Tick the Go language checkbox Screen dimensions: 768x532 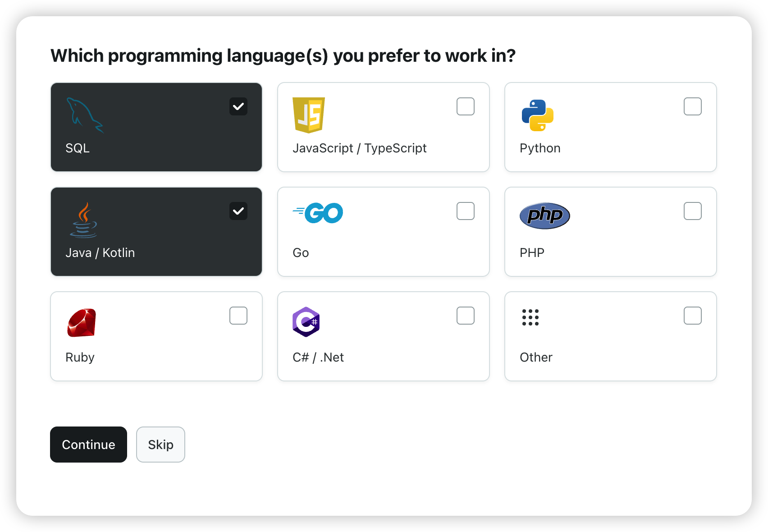click(466, 211)
